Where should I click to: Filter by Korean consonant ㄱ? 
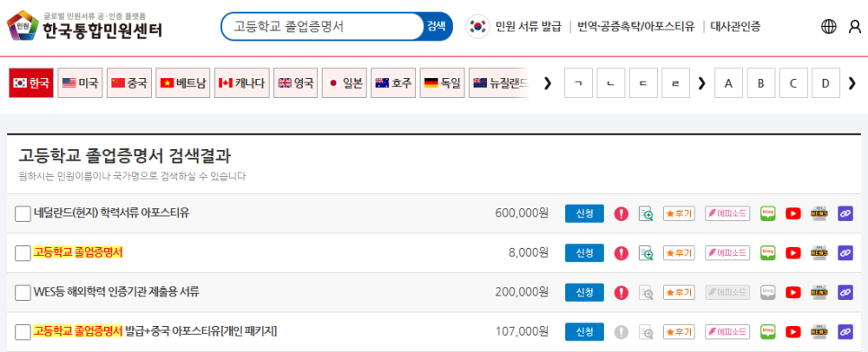pos(579,83)
